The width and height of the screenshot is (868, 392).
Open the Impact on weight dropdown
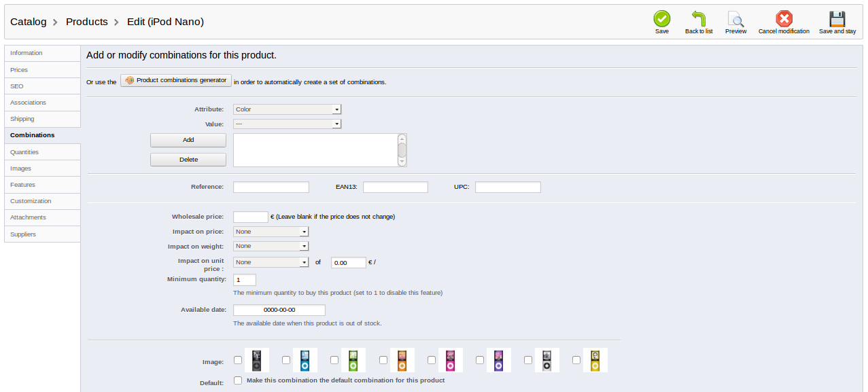(x=271, y=246)
